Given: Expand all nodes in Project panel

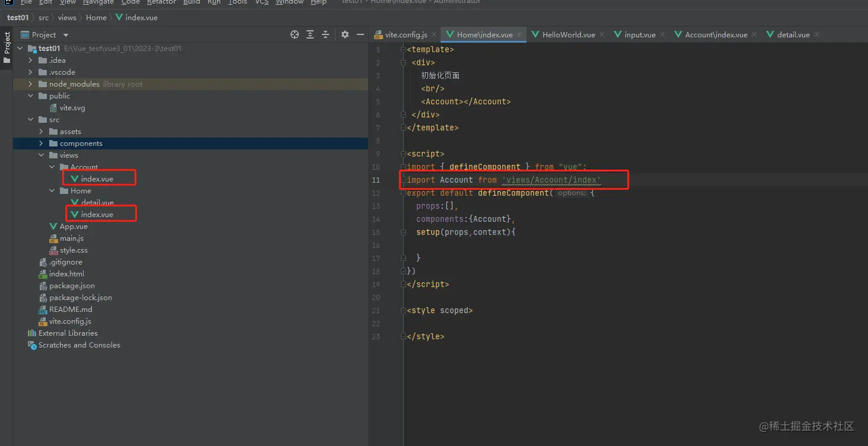Looking at the screenshot, I should click(x=310, y=35).
